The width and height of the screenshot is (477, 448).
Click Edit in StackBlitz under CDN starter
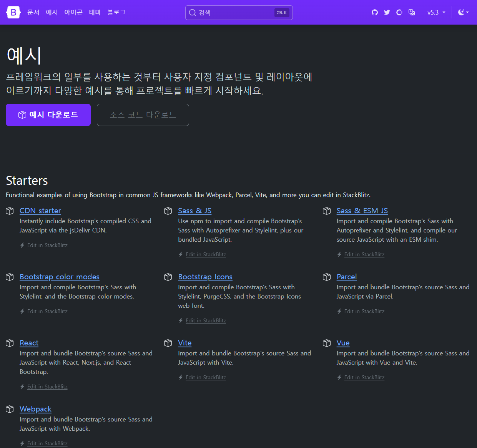point(47,245)
